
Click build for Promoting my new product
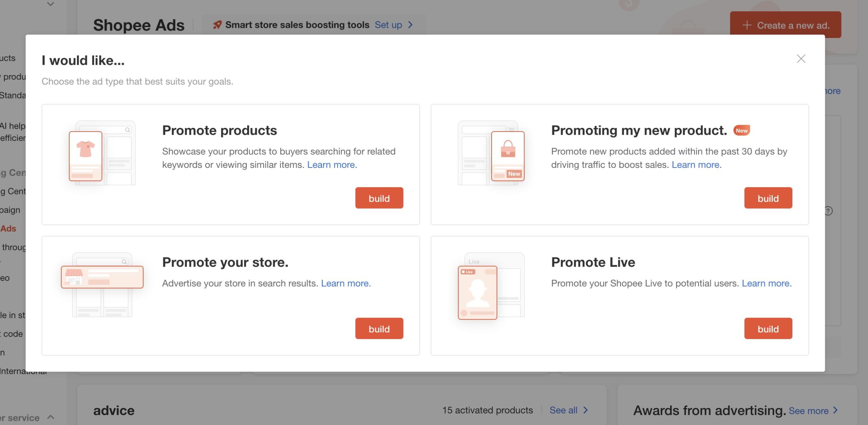(768, 198)
